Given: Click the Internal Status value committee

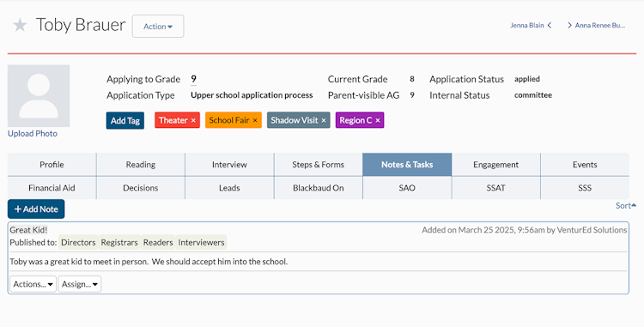Looking at the screenshot, I should [533, 95].
